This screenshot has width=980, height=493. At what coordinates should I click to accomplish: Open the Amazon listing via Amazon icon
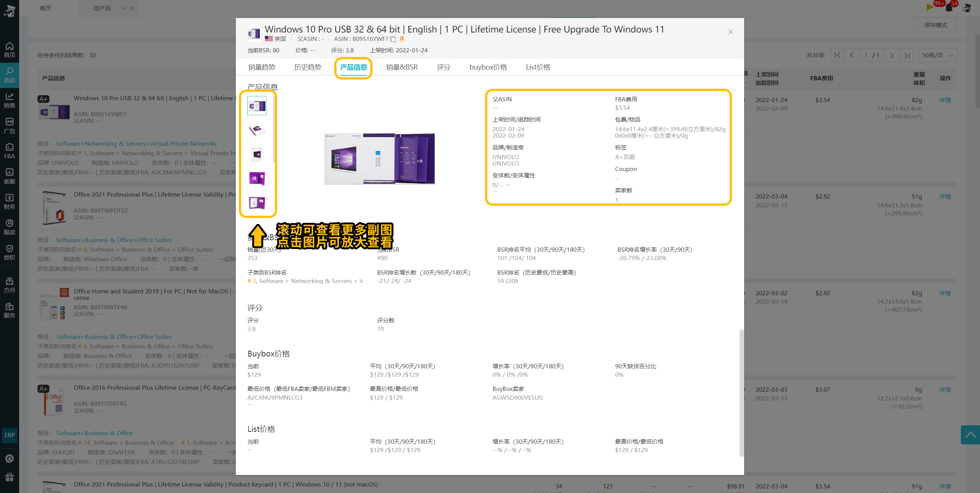coord(402,39)
